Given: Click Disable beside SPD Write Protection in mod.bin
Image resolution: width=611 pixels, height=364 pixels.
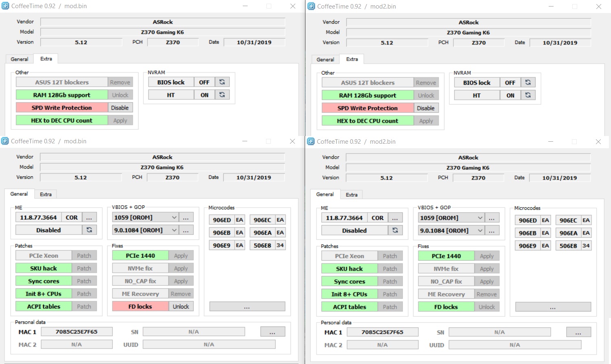Looking at the screenshot, I should pos(120,107).
